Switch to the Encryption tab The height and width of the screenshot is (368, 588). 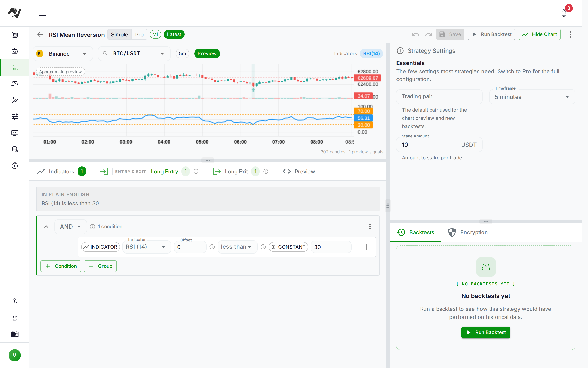tap(468, 232)
